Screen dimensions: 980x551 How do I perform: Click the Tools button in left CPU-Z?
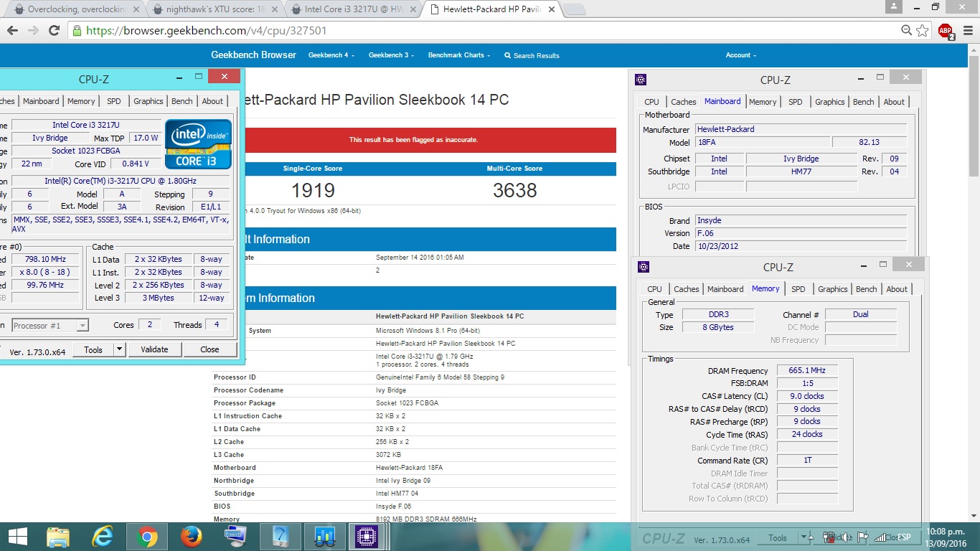click(93, 349)
